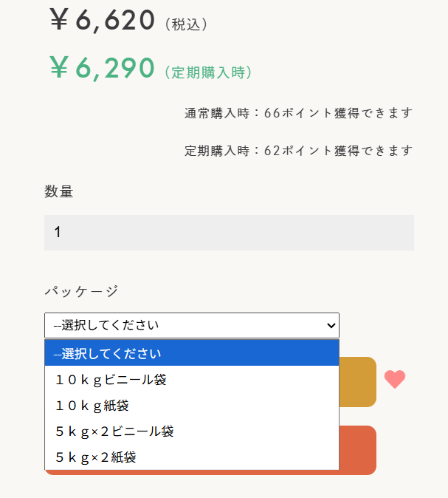Click the green (定期購入時) label
The image size is (448, 498).
(209, 72)
